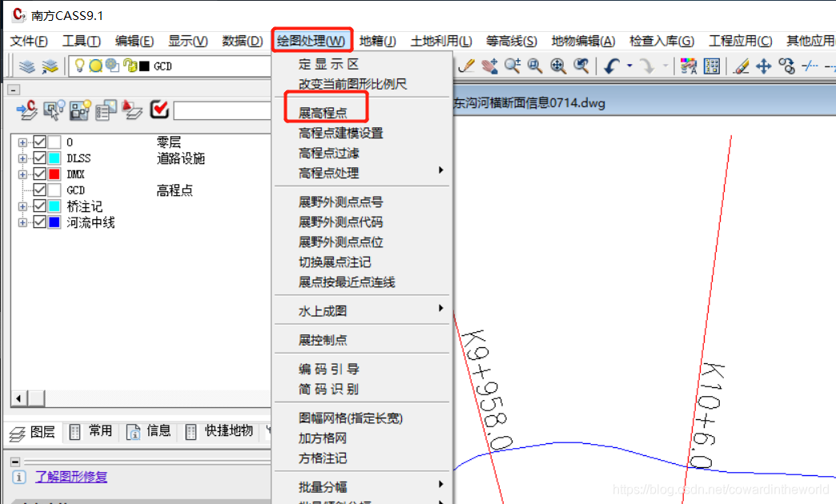Open the 文件(F) menu
Image resolution: width=836 pixels, height=504 pixels.
(29, 41)
